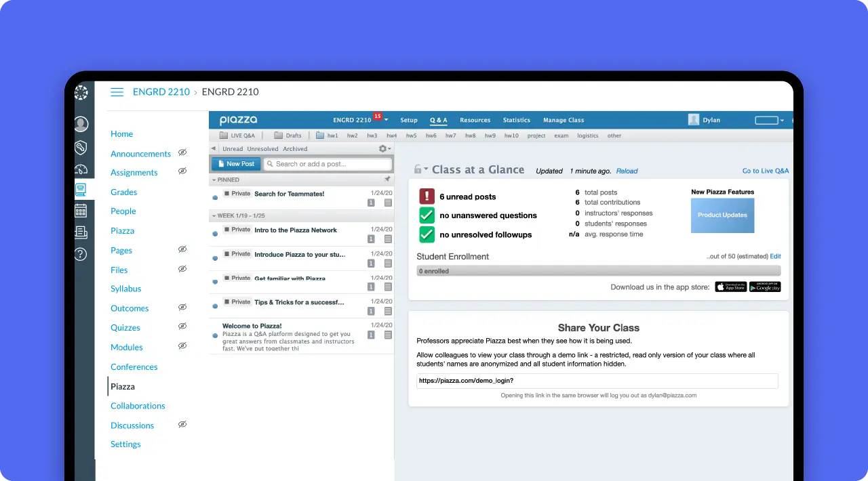The height and width of the screenshot is (481, 868).
Task: Open the Account avatar in Canvas sidebar
Action: [81, 124]
